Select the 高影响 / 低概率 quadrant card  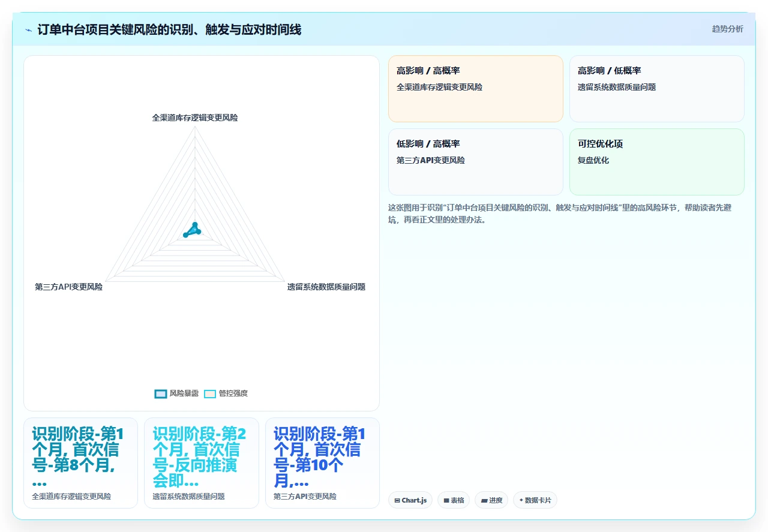657,89
